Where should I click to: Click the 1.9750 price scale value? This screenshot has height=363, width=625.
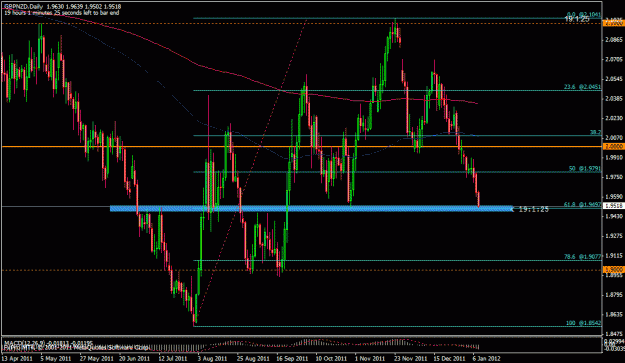(x=613, y=177)
